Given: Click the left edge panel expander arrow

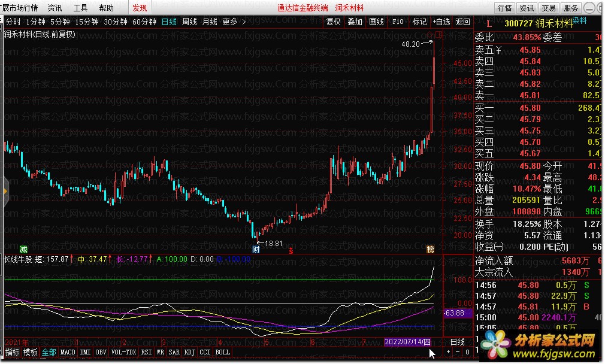Looking at the screenshot, I should [5, 191].
